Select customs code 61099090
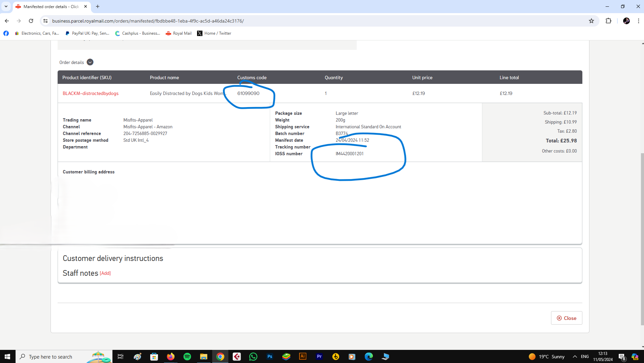The height and width of the screenshot is (363, 644). [248, 93]
